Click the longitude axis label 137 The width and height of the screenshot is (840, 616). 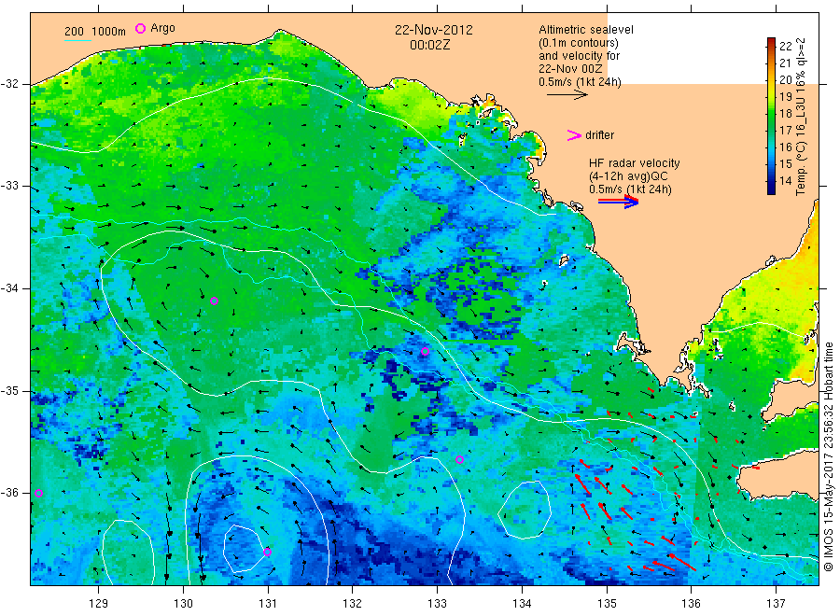click(776, 604)
